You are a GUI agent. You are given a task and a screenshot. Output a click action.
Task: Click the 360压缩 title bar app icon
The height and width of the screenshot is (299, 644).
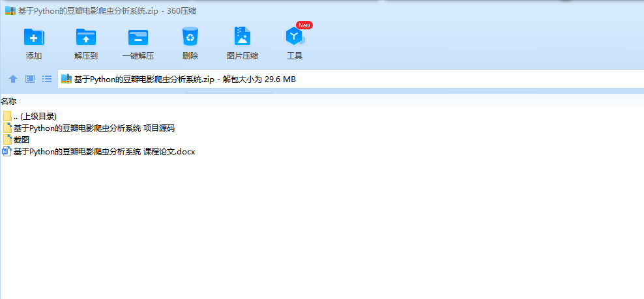(10, 10)
